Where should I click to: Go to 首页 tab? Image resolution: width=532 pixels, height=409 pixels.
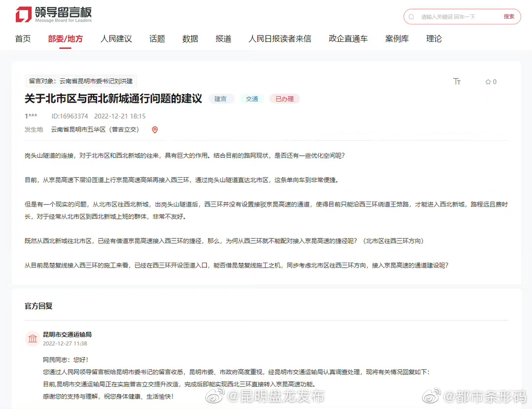click(23, 39)
